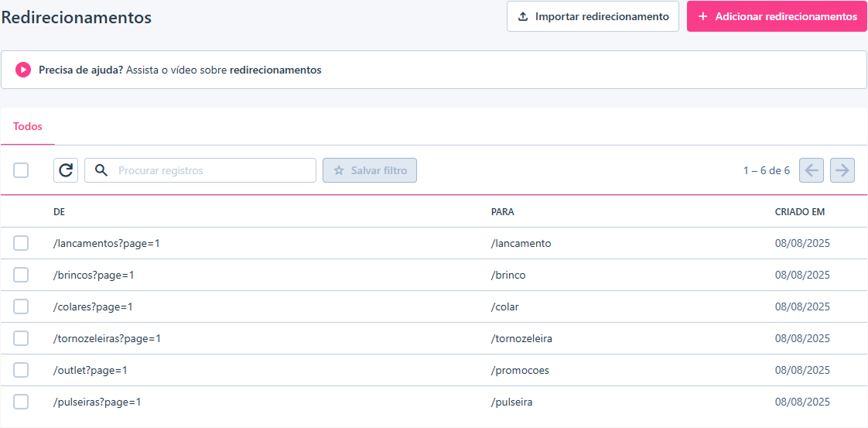
Task: Click the refresh records icon
Action: [65, 170]
